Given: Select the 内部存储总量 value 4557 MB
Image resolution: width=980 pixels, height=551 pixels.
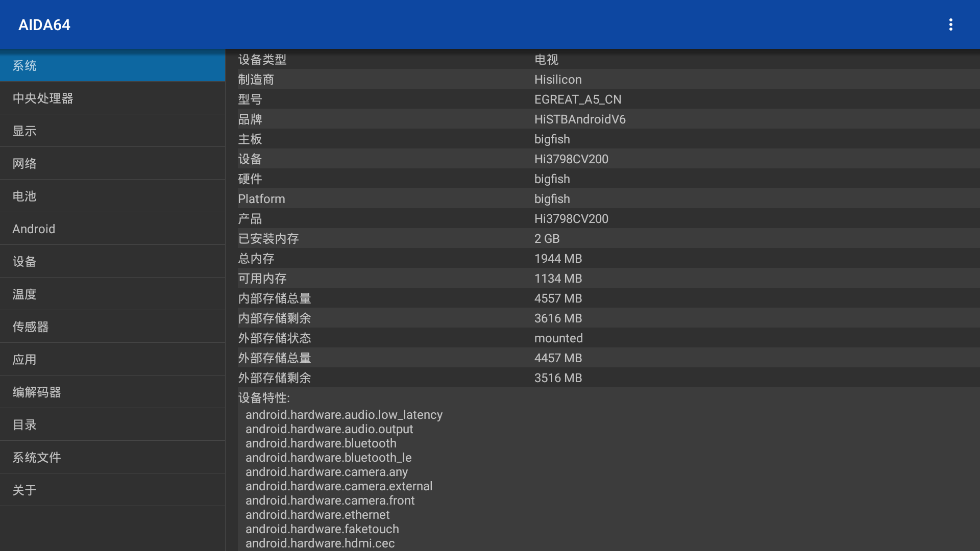Looking at the screenshot, I should [x=558, y=298].
